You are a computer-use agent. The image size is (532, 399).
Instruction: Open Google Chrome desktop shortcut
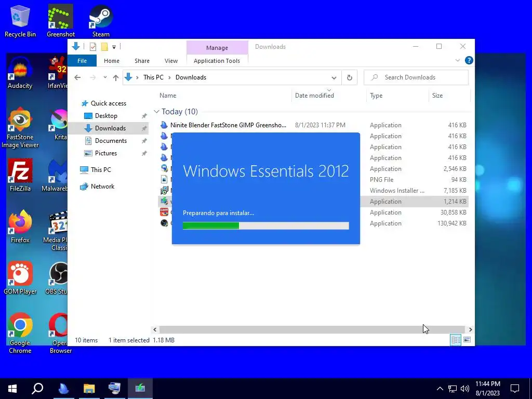[20, 333]
